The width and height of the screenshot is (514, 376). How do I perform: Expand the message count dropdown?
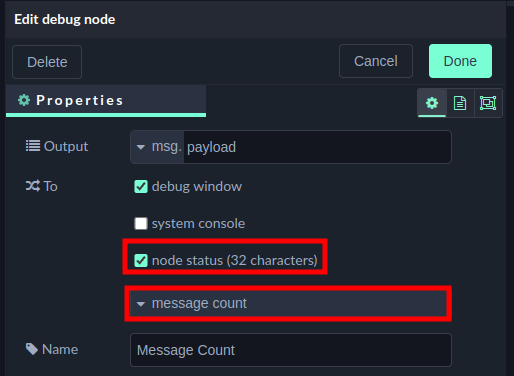288,303
